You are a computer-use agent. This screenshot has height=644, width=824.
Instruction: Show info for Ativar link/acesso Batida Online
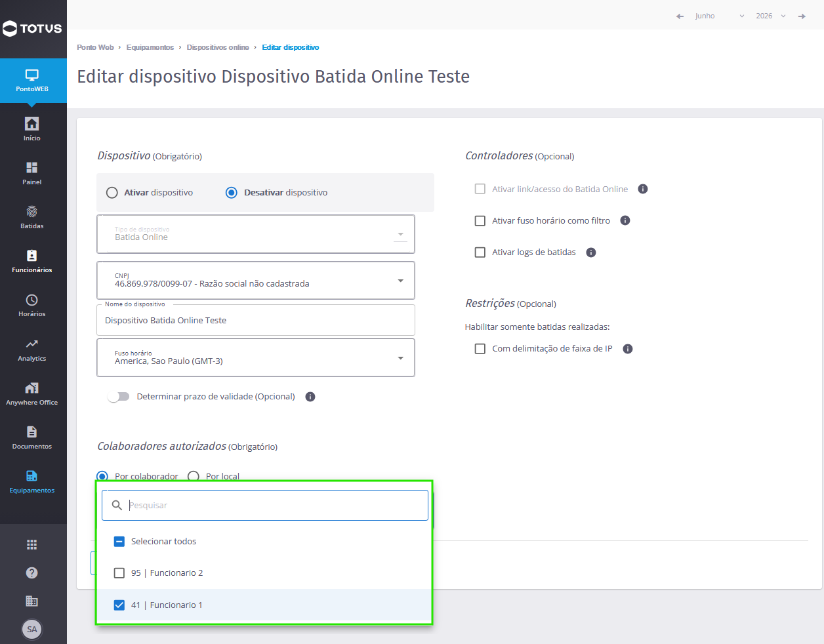coord(643,189)
